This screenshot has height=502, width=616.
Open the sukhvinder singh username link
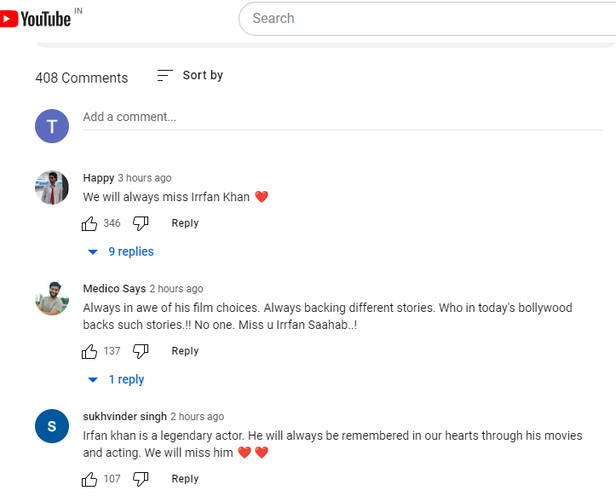[123, 416]
